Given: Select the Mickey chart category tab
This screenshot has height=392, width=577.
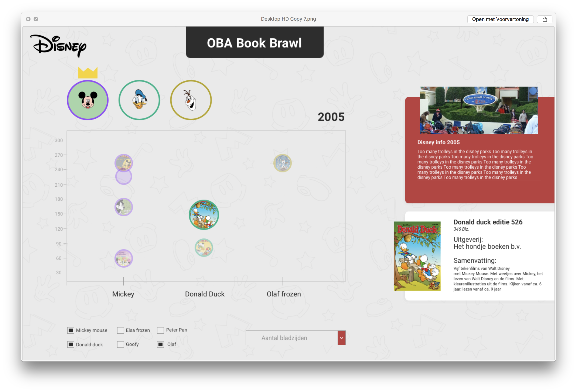Looking at the screenshot, I should (x=88, y=100).
